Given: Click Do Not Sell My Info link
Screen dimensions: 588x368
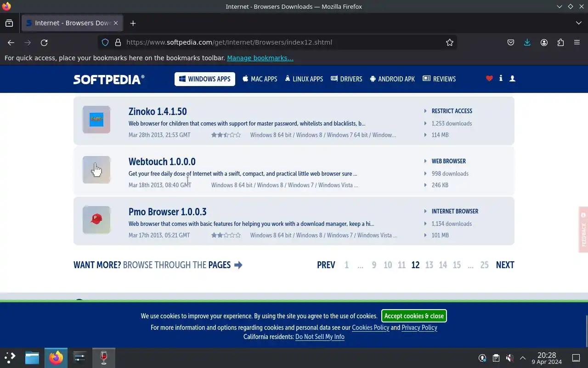Looking at the screenshot, I should (320, 337).
